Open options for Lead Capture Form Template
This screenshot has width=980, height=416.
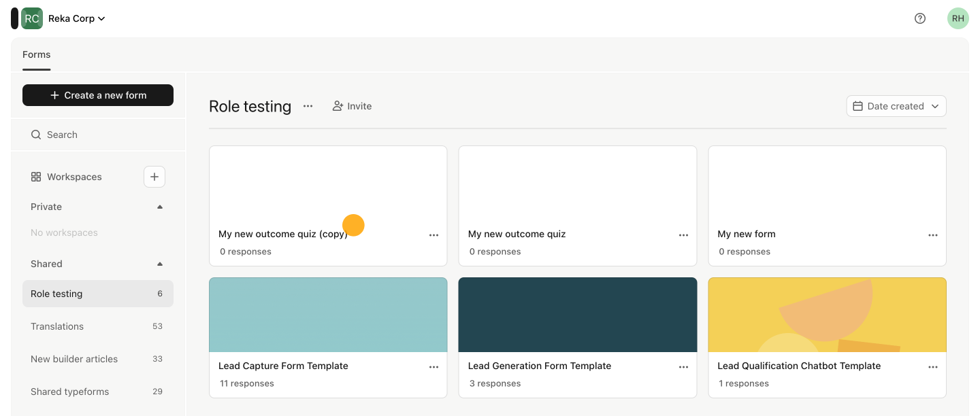click(434, 367)
